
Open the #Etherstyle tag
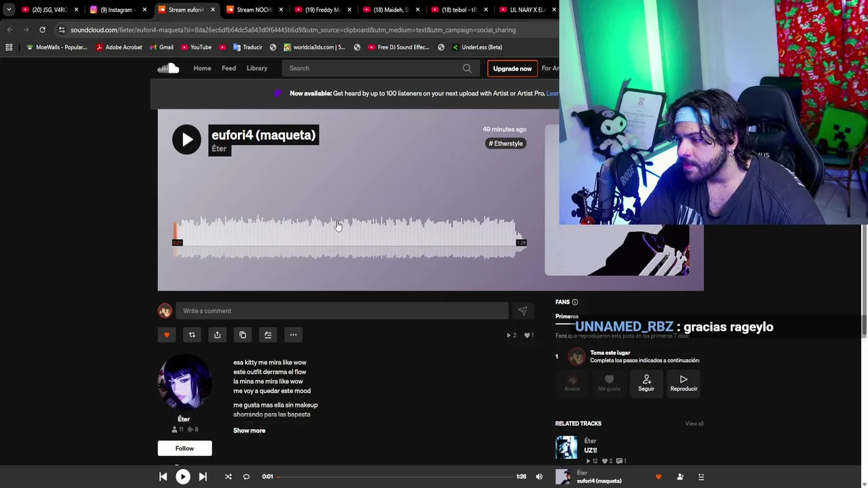(506, 144)
